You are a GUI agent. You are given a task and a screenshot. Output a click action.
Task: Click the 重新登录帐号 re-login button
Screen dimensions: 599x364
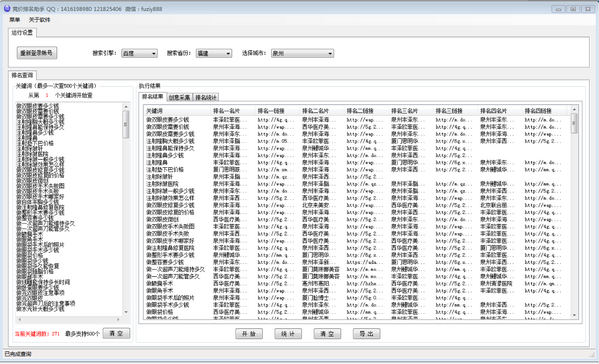(37, 53)
